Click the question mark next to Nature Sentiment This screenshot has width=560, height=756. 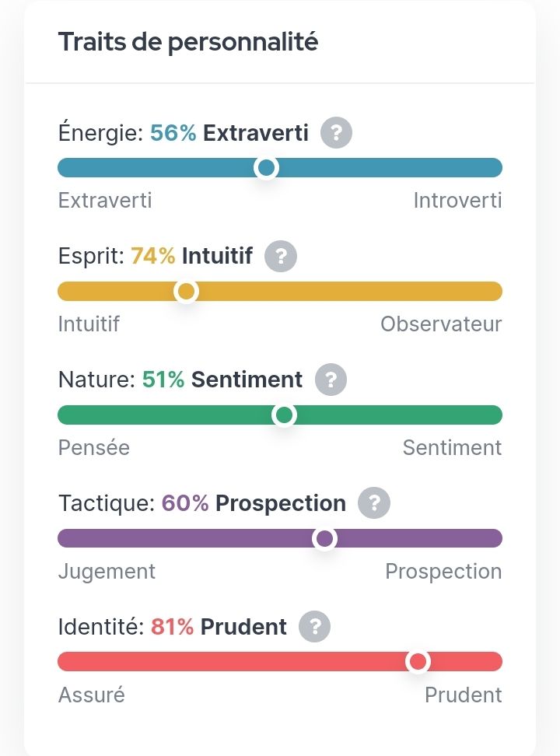point(331,380)
